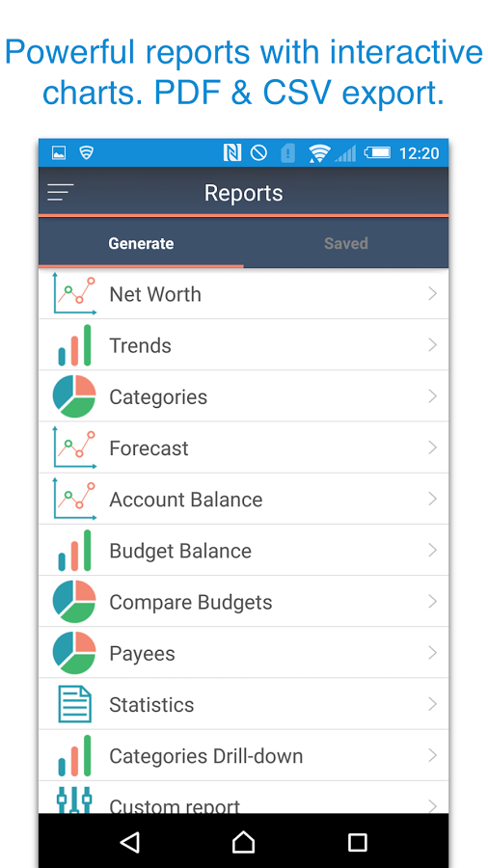Open the hamburger navigation menu
This screenshot has width=488, height=868.
[61, 192]
